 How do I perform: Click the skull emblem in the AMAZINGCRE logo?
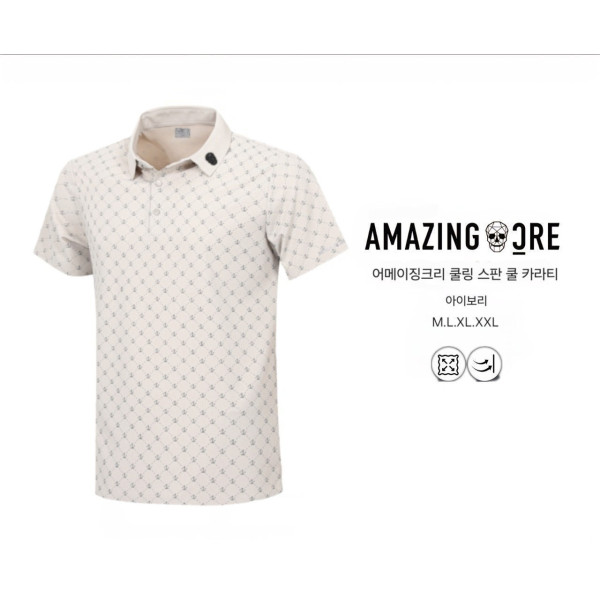pyautogui.click(x=497, y=236)
